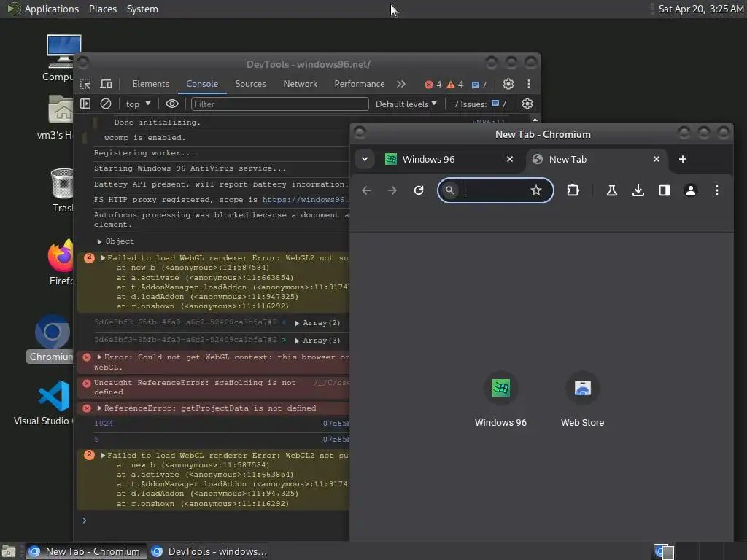Expand the Object entry in console
Image resolution: width=747 pixels, height=560 pixels.
99,241
